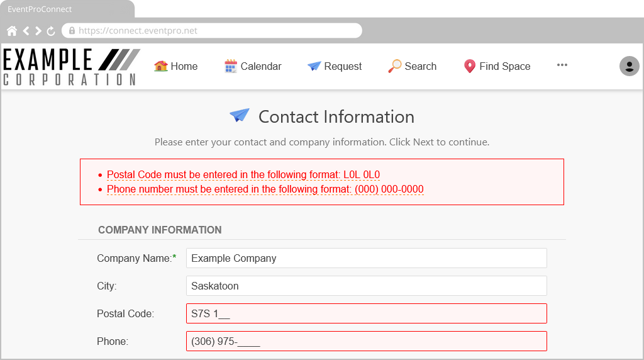This screenshot has height=360, width=644.
Task: Open the Calendar menu item
Action: click(x=253, y=66)
